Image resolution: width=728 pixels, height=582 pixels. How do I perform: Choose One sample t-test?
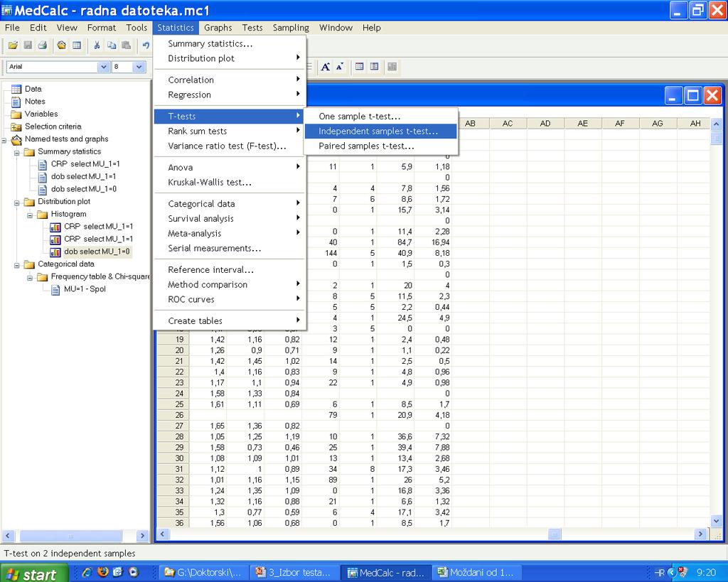pyautogui.click(x=380, y=117)
